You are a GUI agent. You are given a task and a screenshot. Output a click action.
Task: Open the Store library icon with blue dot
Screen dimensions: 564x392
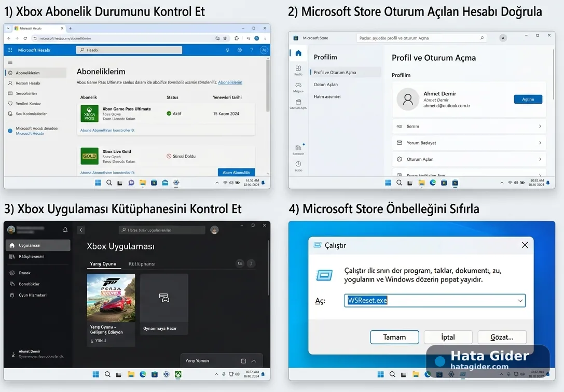pyautogui.click(x=298, y=148)
